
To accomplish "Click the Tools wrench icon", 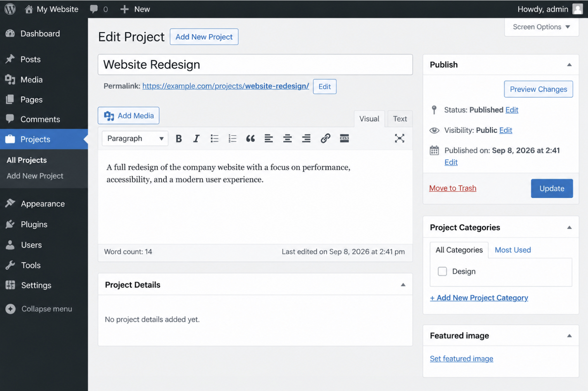I will (10, 265).
